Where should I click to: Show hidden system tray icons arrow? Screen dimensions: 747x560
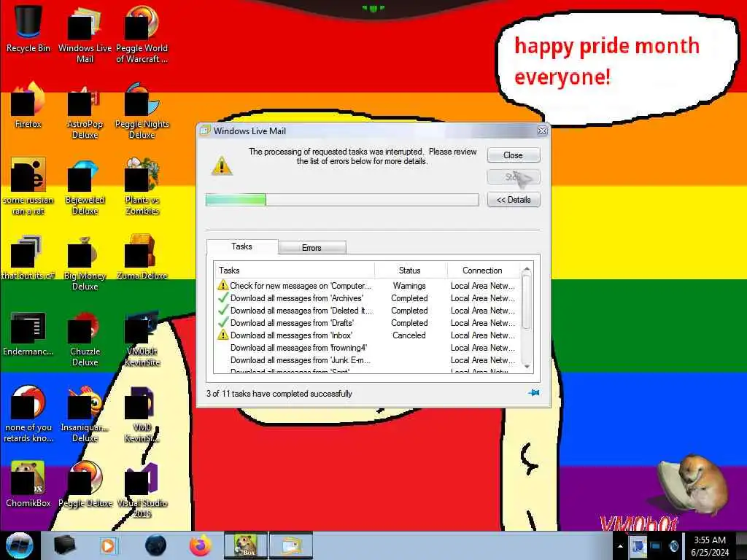point(620,547)
